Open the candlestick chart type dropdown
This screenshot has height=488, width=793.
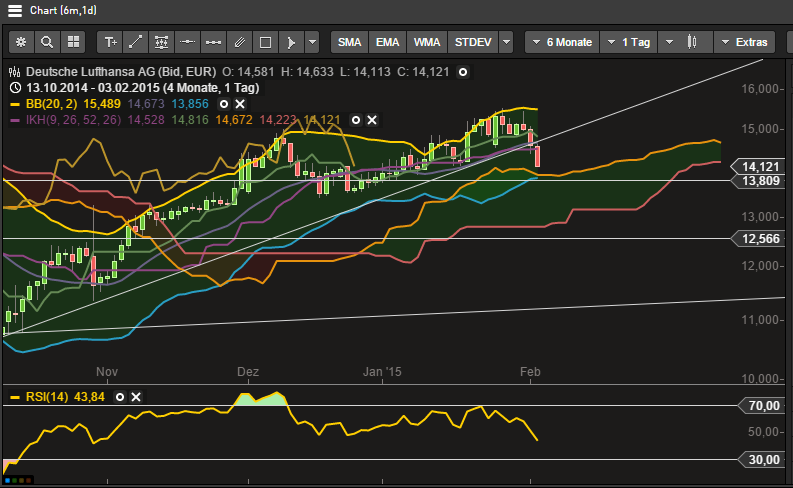pos(685,42)
